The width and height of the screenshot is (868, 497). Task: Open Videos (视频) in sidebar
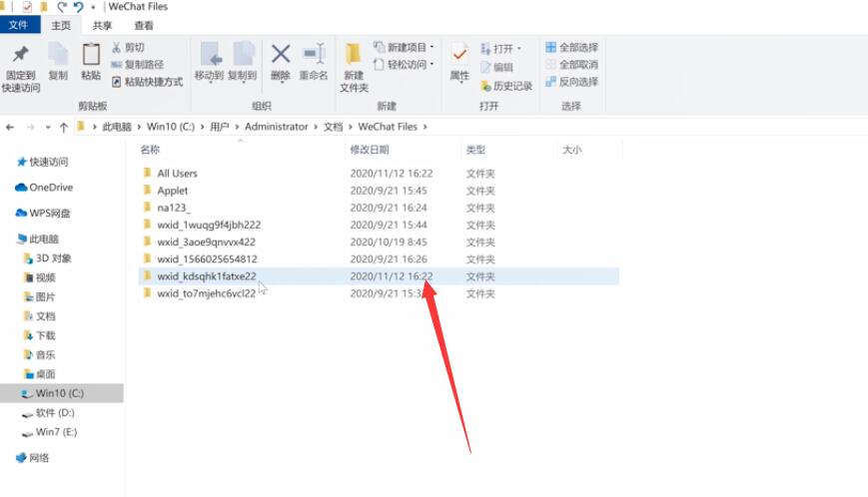[39, 277]
